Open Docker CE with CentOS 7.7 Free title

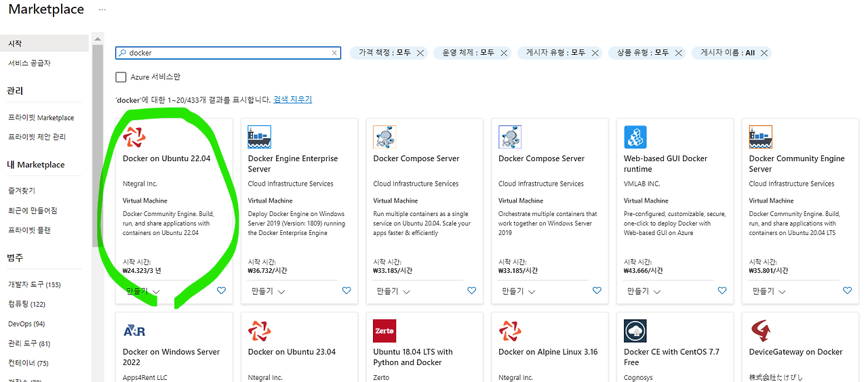(x=671, y=357)
